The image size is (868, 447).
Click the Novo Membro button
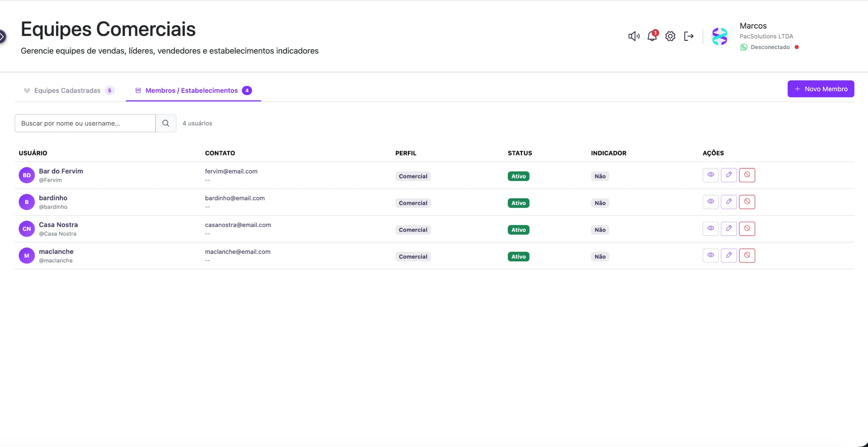tap(821, 89)
